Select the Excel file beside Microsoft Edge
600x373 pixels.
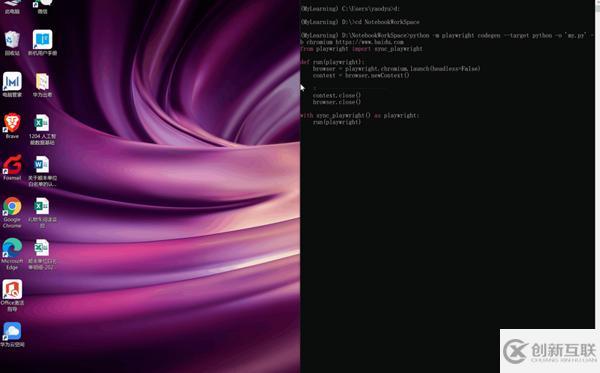[42, 254]
